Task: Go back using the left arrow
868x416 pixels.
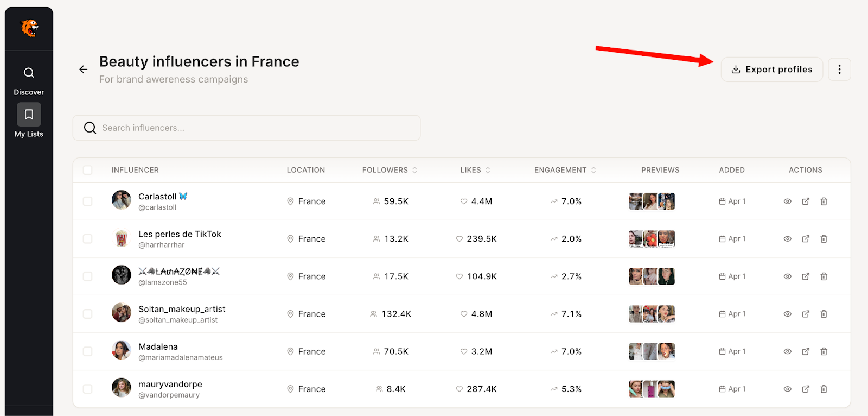Action: point(83,70)
